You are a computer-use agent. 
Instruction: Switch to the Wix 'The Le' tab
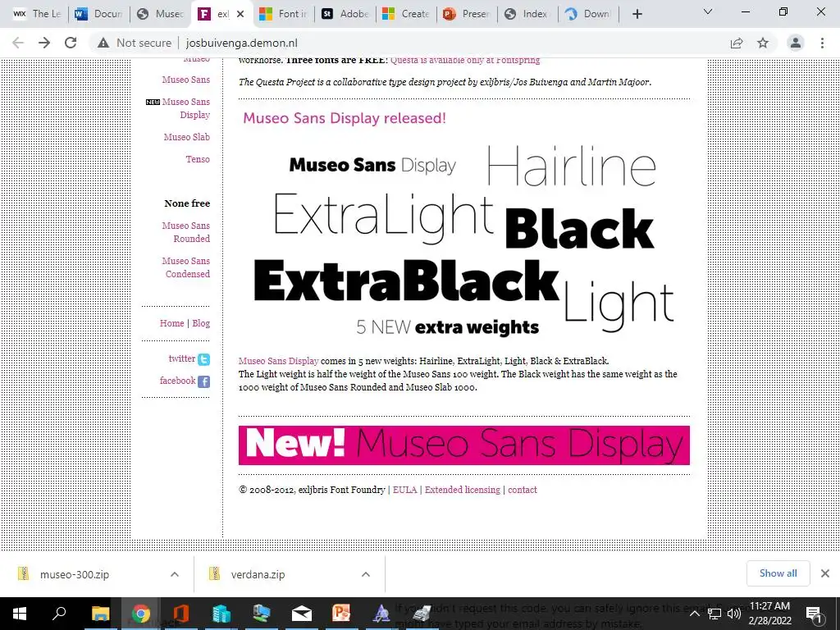point(37,14)
